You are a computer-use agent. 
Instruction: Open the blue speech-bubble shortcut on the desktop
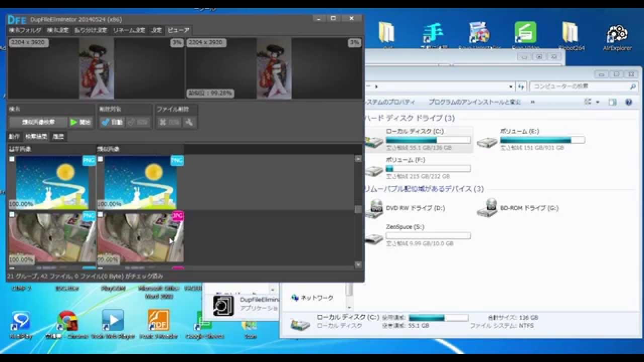click(21, 324)
